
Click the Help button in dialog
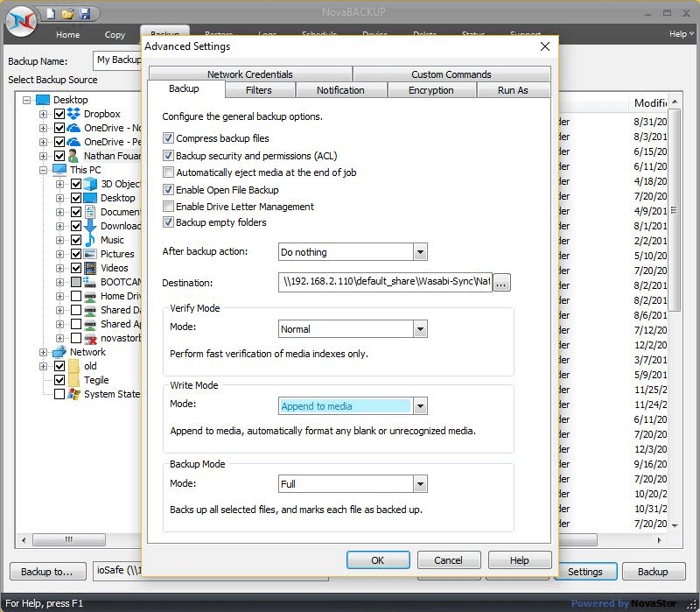[x=520, y=560]
